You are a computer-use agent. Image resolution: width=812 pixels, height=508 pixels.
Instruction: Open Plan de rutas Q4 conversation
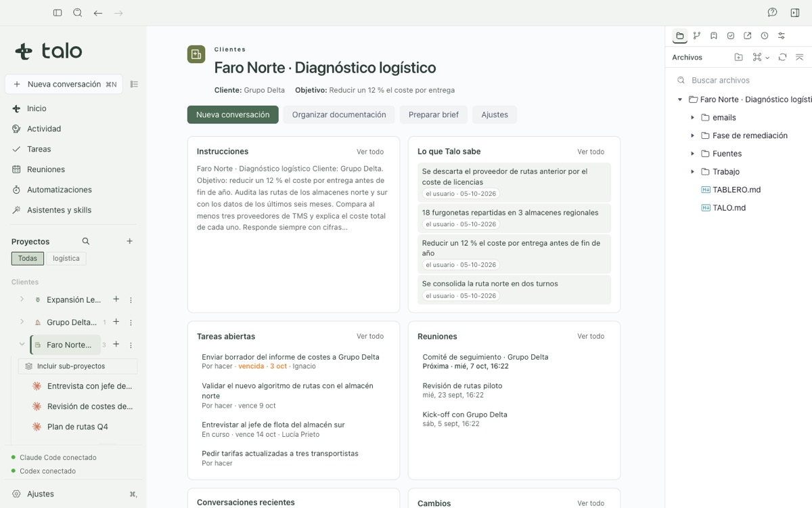[x=78, y=427]
